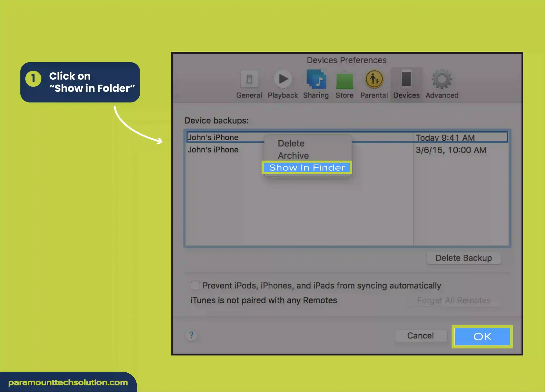The height and width of the screenshot is (392, 545).
Task: Click the help question mark icon
Action: coord(191,335)
